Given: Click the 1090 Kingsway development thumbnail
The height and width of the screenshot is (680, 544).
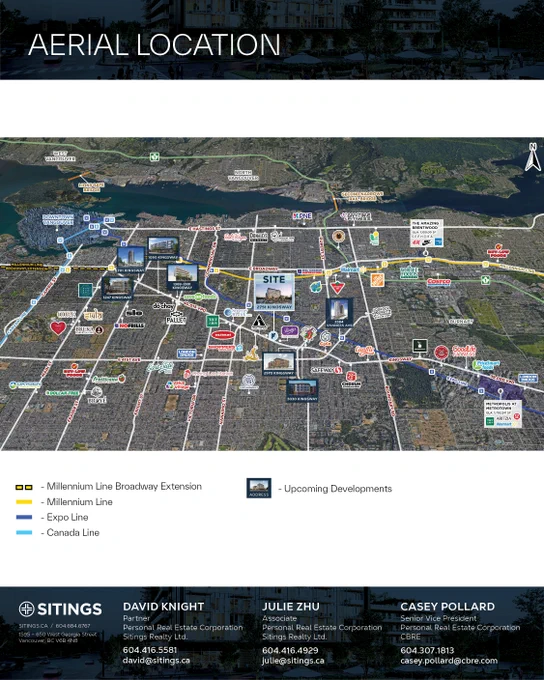Looking at the screenshot, I should 163,248.
